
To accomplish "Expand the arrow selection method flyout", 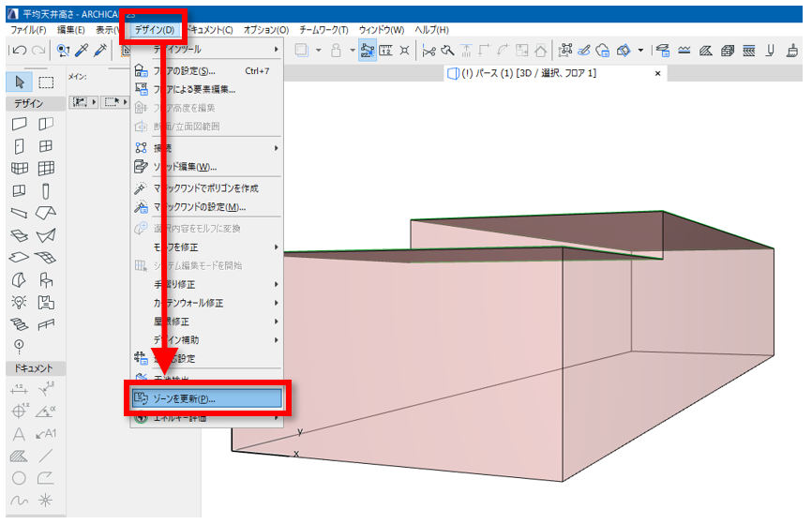I will tap(94, 102).
